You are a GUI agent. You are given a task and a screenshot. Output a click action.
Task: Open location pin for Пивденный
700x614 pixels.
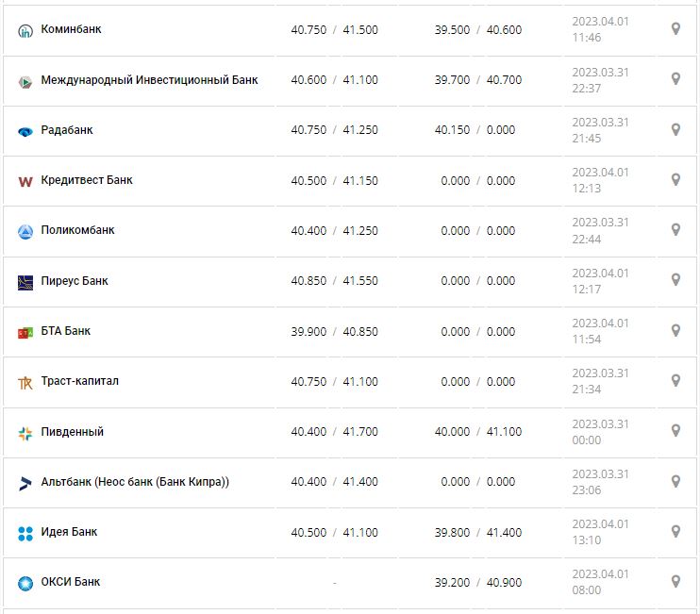(x=675, y=431)
